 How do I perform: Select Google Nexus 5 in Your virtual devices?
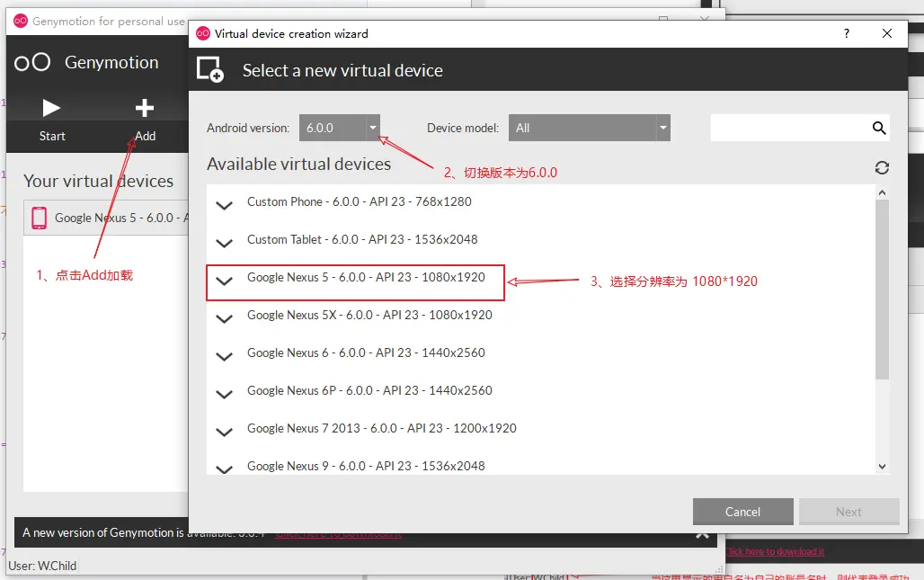click(106, 218)
